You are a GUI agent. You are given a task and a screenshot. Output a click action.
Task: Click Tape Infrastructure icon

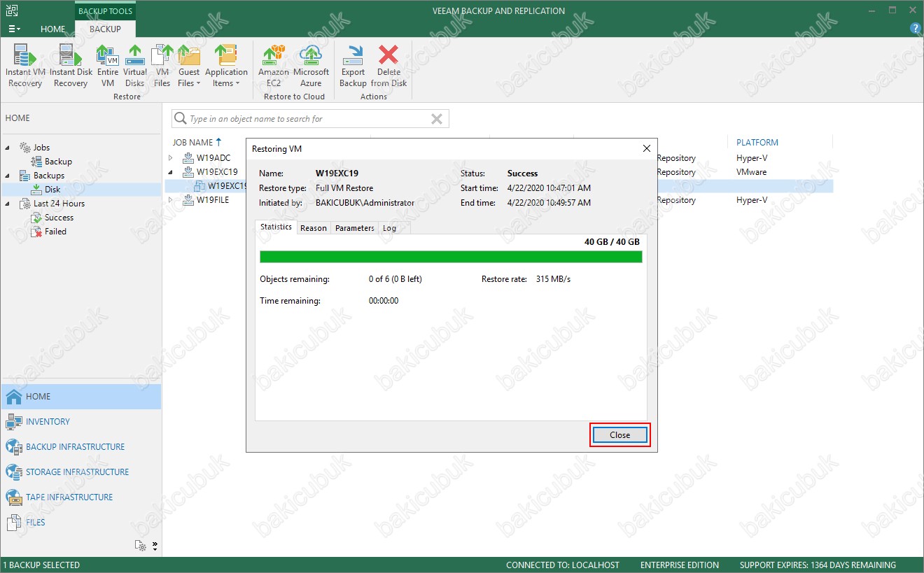coord(14,497)
